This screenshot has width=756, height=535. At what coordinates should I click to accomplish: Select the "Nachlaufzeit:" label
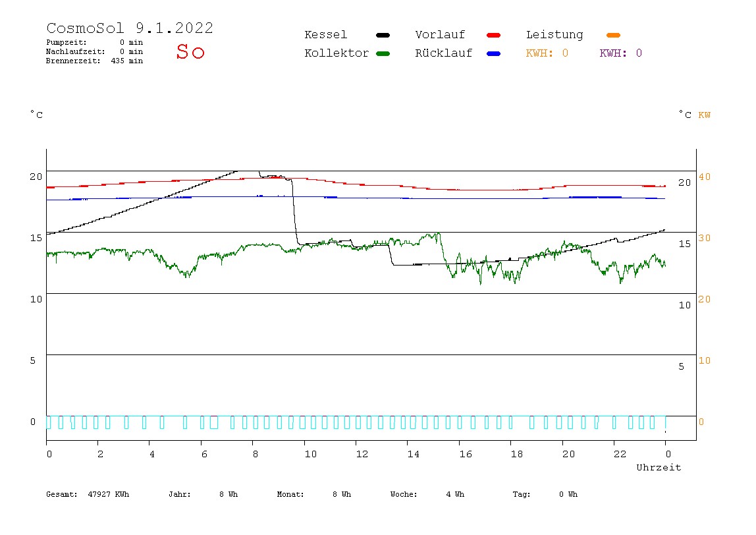[x=76, y=51]
